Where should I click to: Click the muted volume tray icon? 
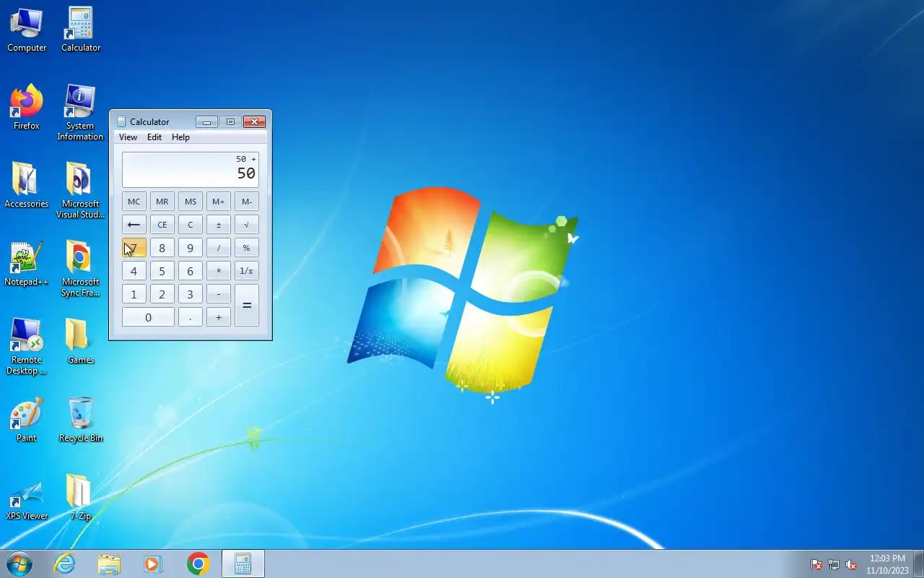click(x=851, y=564)
